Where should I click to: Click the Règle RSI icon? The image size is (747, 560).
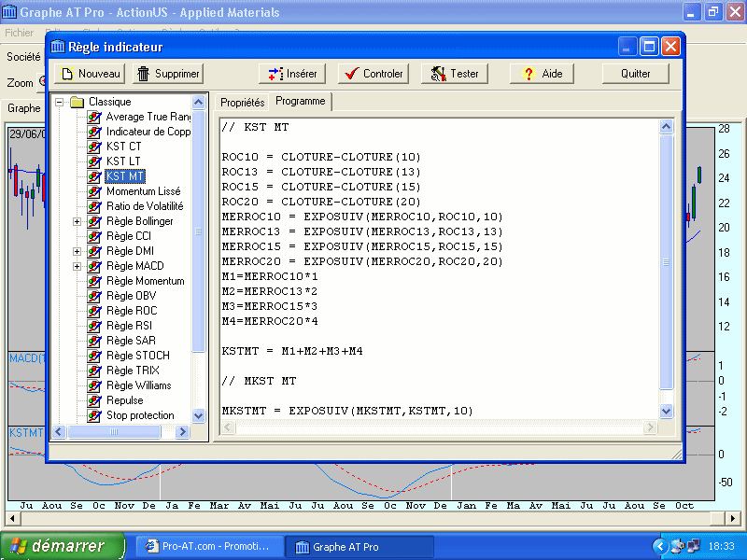[94, 326]
